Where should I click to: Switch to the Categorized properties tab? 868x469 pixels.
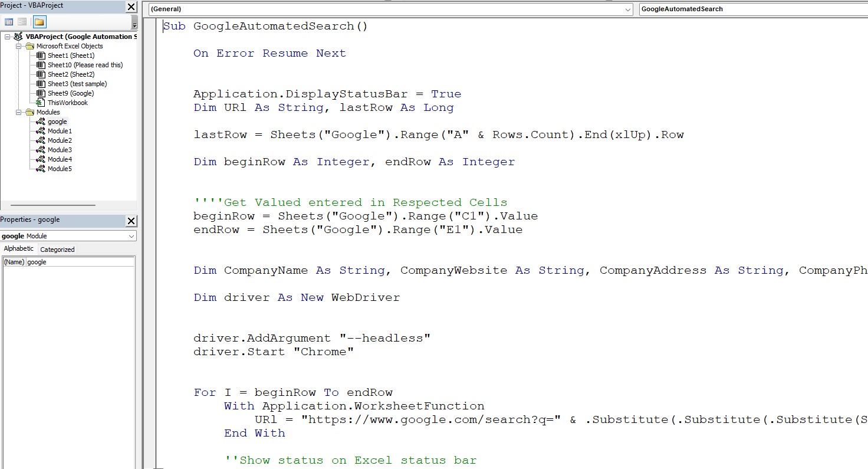pos(57,250)
